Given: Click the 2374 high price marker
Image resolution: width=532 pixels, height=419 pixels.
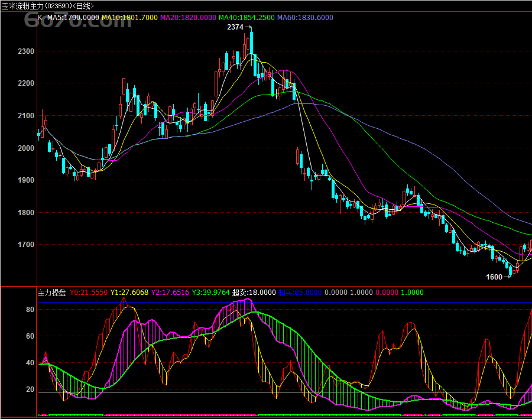Looking at the screenshot, I should pyautogui.click(x=235, y=27).
